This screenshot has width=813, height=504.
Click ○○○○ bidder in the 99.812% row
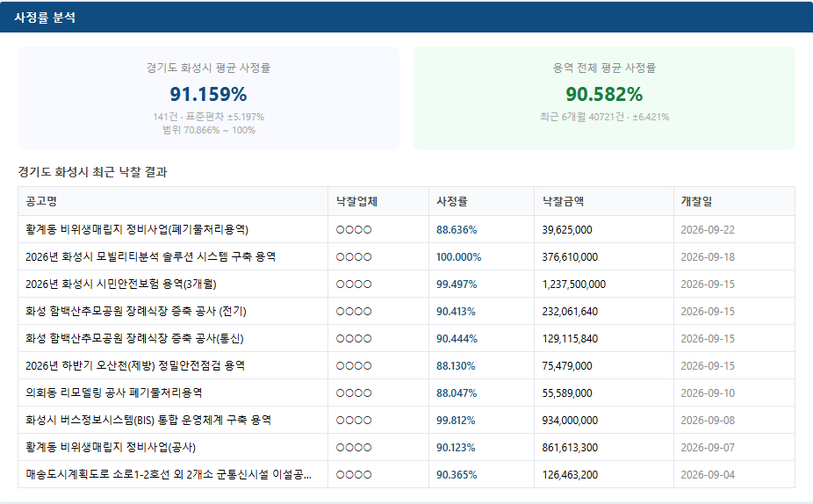click(354, 421)
